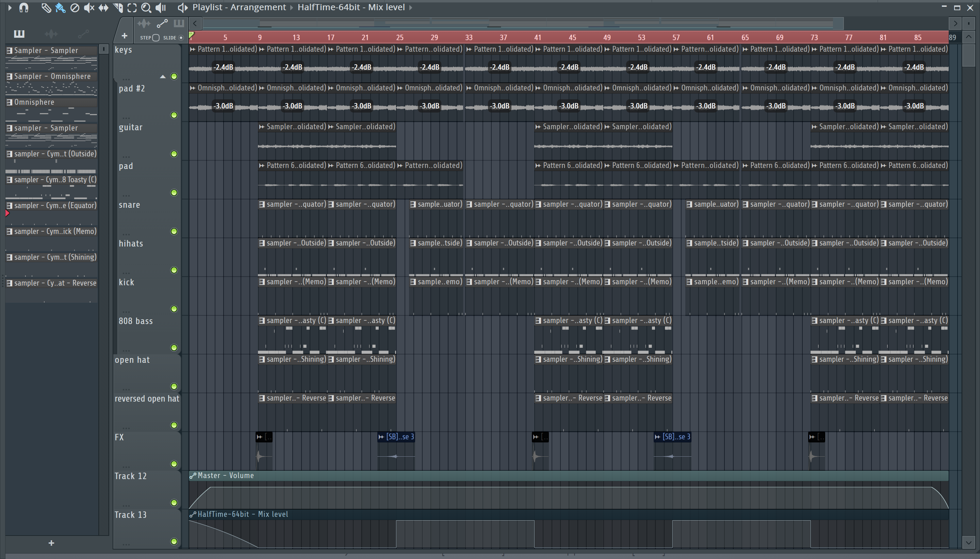This screenshot has height=559, width=980.
Task: Mute the hihats track
Action: [x=174, y=270]
